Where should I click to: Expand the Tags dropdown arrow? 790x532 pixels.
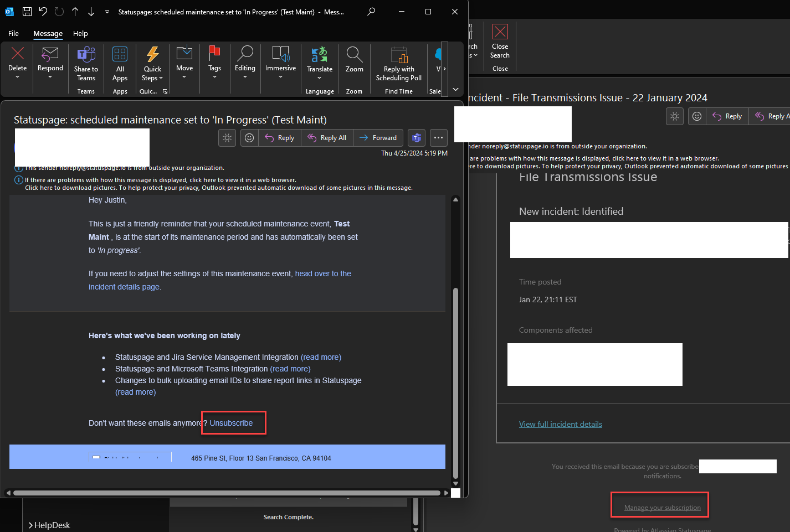coord(214,77)
